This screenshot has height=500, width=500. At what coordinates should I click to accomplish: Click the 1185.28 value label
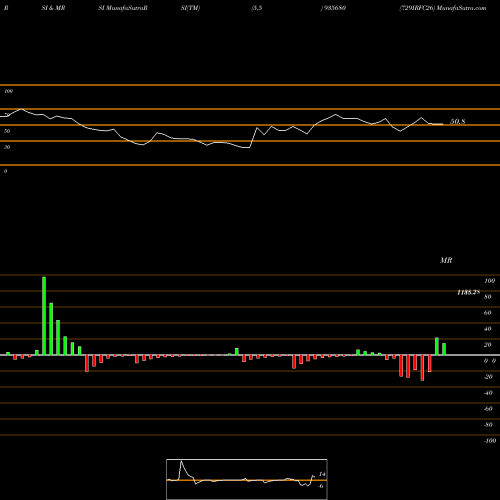click(x=468, y=292)
